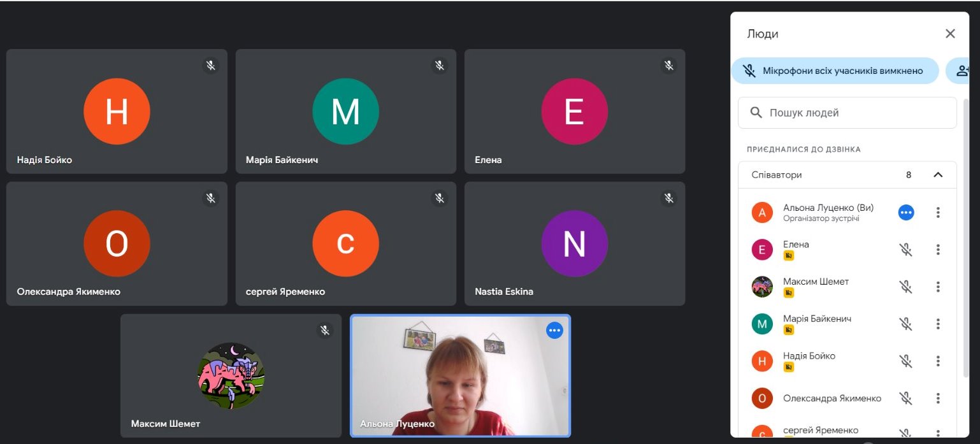Select сергей Яременко row in people list

[847, 430]
